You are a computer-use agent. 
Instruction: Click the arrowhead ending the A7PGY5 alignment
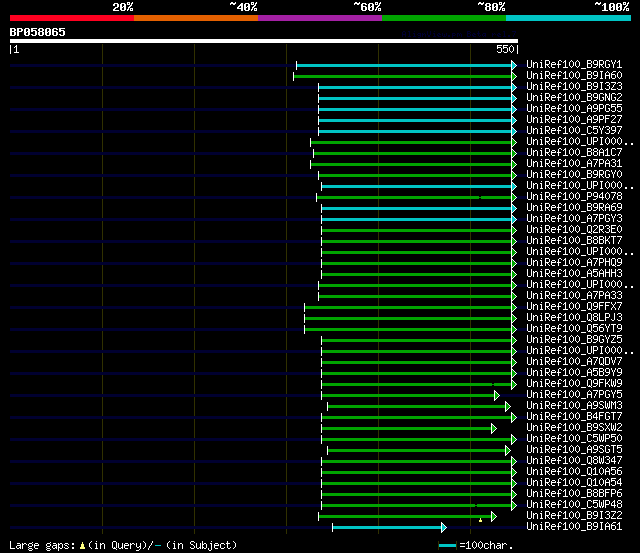497,395
